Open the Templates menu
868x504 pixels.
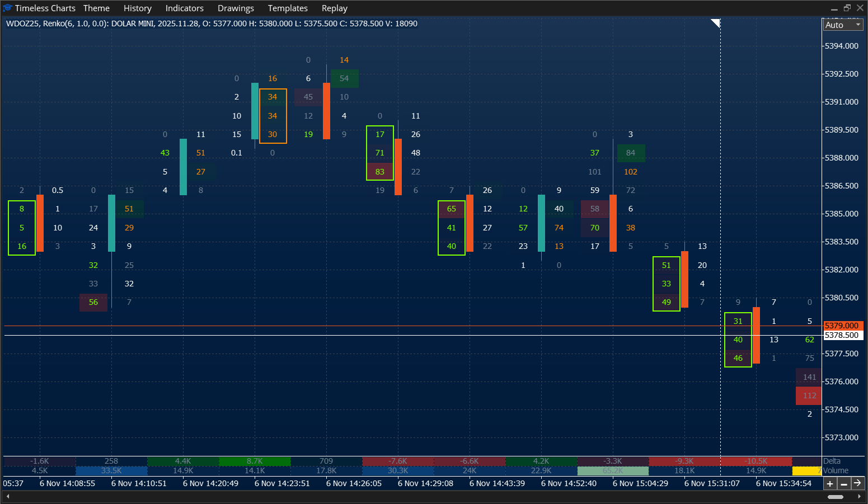288,8
